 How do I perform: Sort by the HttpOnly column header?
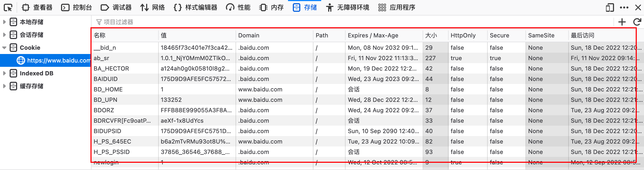468,35
